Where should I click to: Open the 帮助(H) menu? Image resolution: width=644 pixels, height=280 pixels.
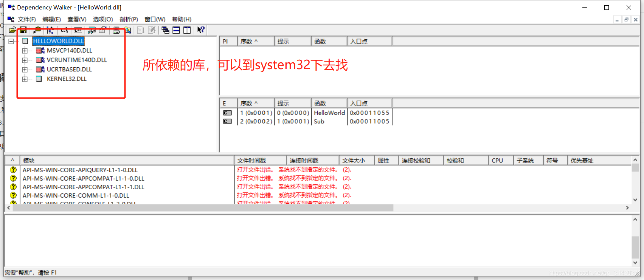[182, 19]
